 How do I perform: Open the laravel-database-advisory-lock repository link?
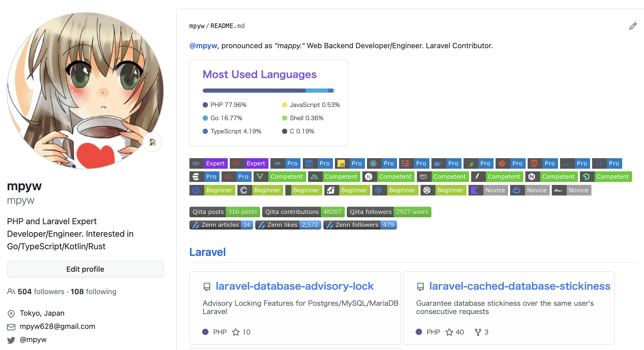pos(295,286)
